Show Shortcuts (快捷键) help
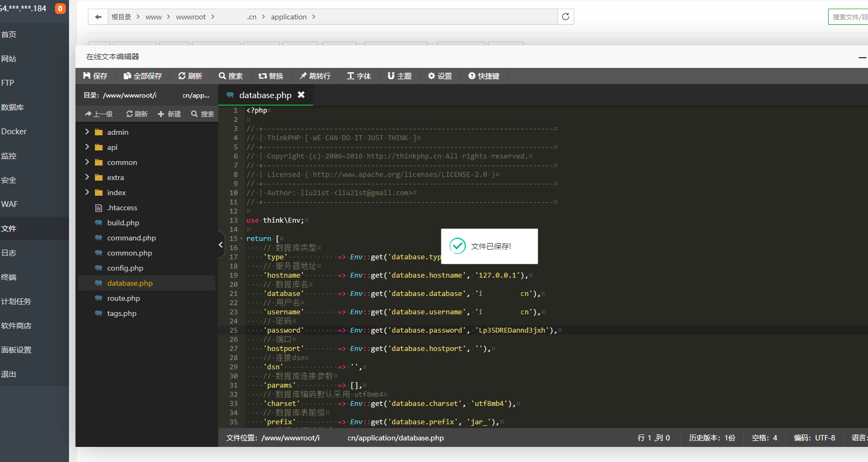 (x=484, y=76)
